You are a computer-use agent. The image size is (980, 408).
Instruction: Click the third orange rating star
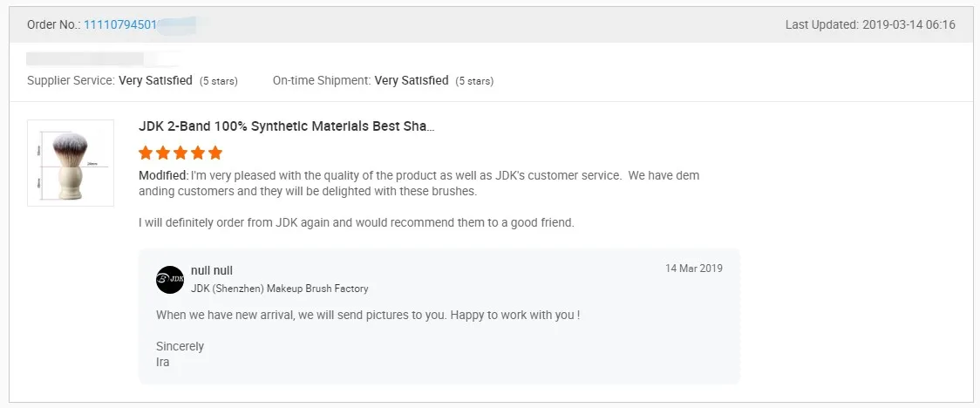[x=180, y=153]
